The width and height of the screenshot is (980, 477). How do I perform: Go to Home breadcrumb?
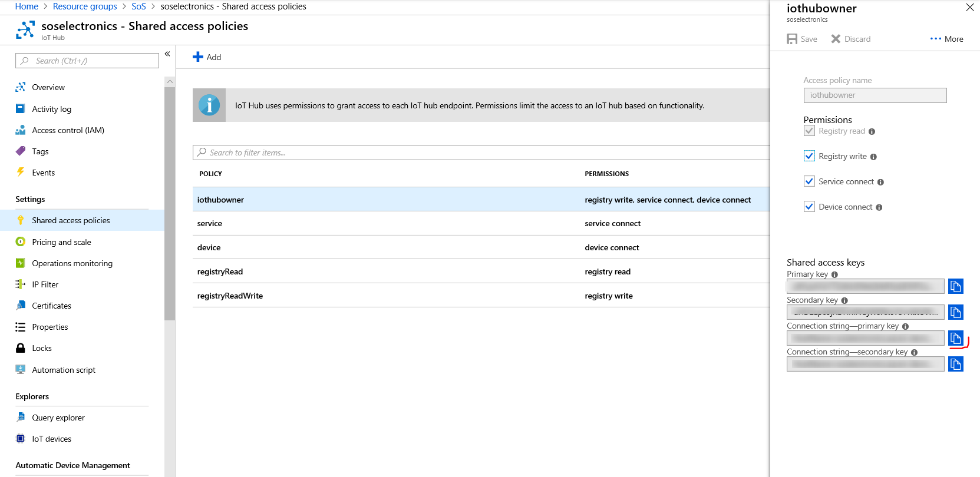pos(27,6)
